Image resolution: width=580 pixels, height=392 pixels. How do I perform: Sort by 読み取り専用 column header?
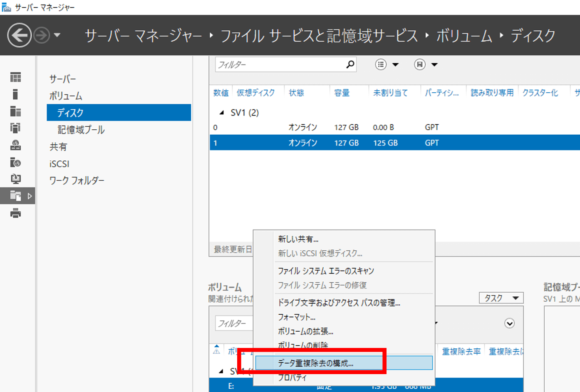[x=492, y=93]
